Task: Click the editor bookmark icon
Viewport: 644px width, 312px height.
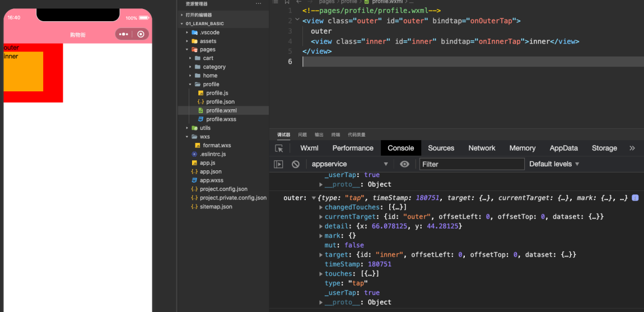Action: (287, 2)
